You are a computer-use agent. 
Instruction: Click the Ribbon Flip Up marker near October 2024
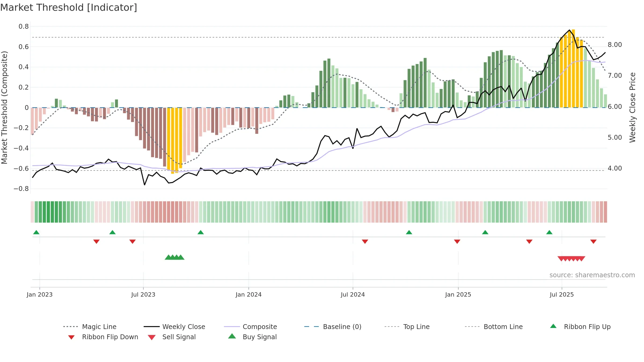(x=409, y=232)
